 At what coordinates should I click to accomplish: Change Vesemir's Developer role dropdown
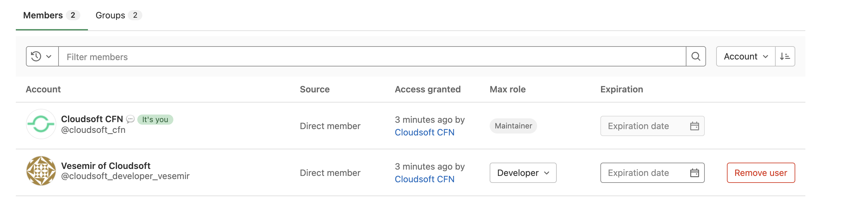click(x=523, y=173)
